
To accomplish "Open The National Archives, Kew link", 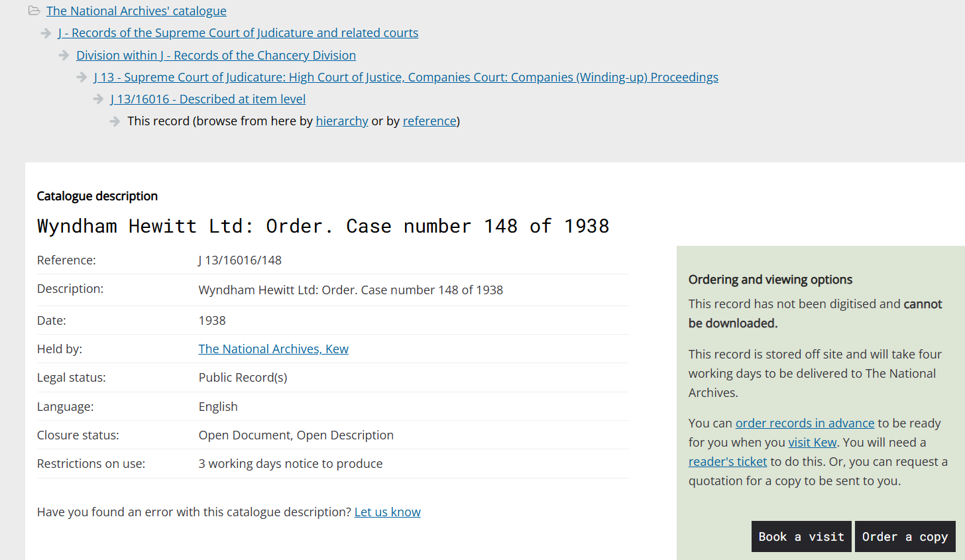I will (x=274, y=349).
